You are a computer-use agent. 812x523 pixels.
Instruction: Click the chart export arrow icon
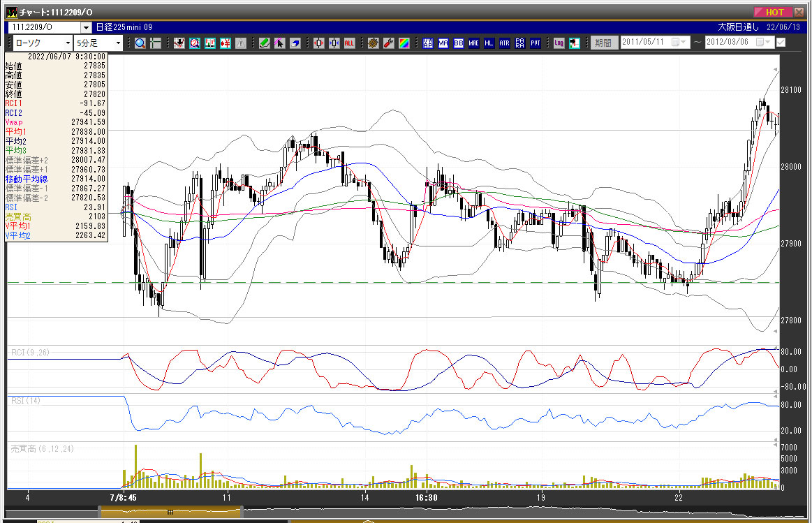click(x=575, y=43)
